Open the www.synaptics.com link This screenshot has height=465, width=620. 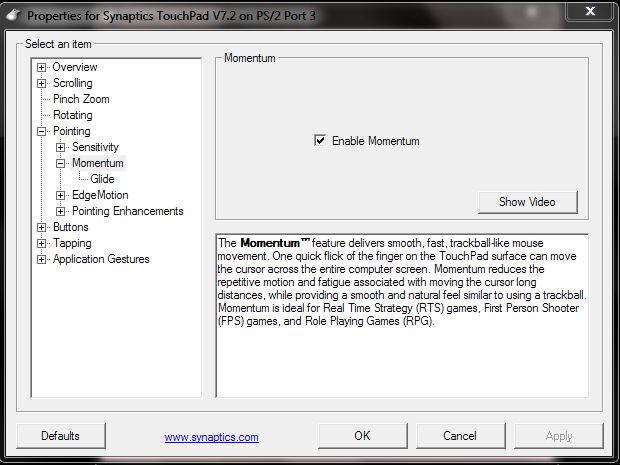[212, 437]
